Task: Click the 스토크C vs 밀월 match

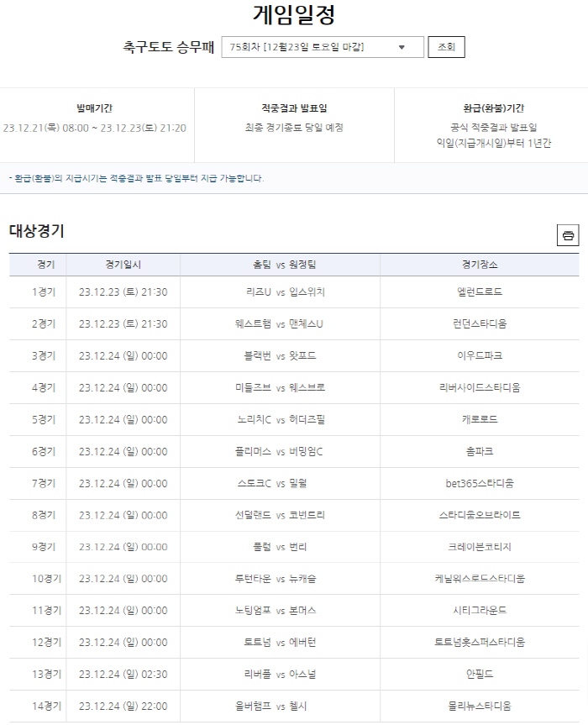Action: (x=272, y=484)
